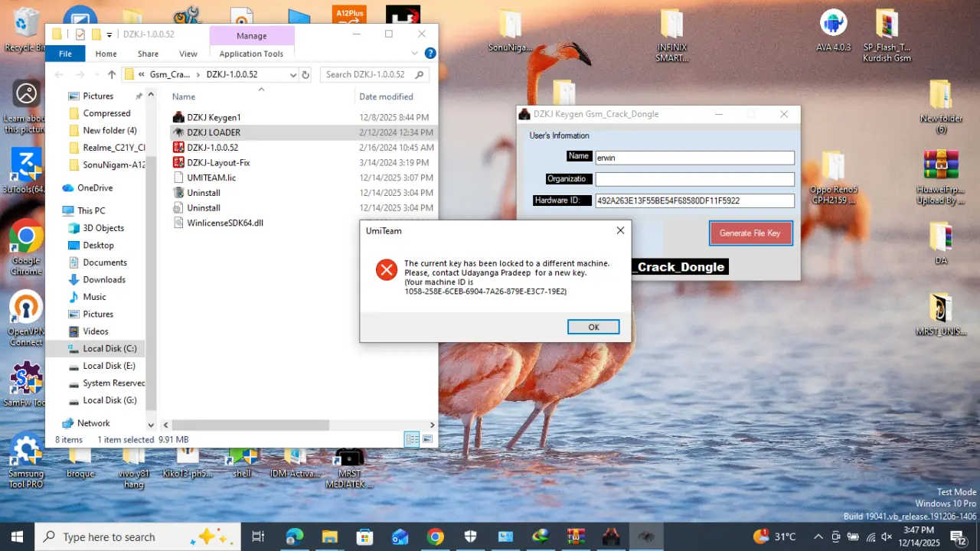The image size is (980, 551).
Task: Open the recent locations dropdown arrow
Action: pos(96,74)
